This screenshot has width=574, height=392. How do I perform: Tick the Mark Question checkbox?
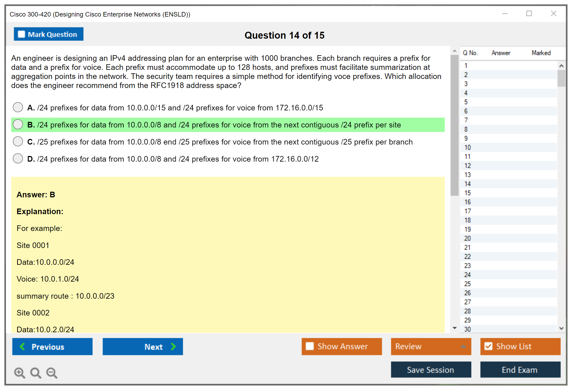pyautogui.click(x=21, y=34)
